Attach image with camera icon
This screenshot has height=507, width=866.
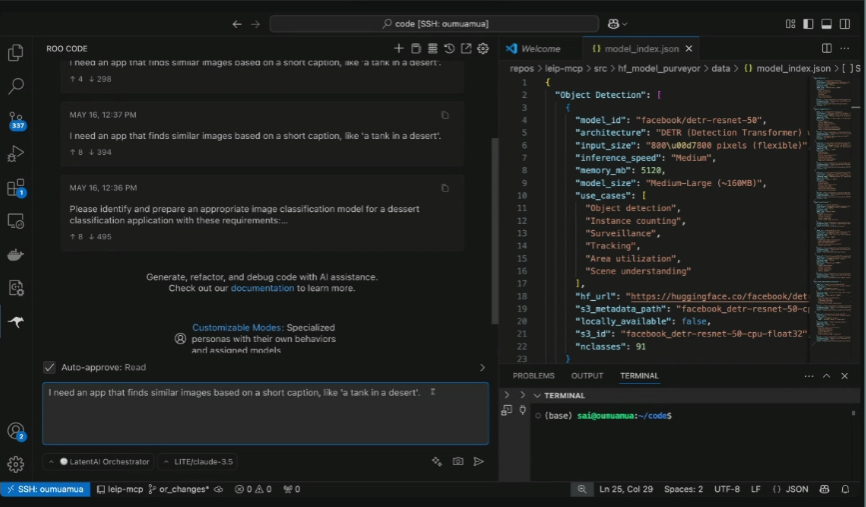(458, 461)
